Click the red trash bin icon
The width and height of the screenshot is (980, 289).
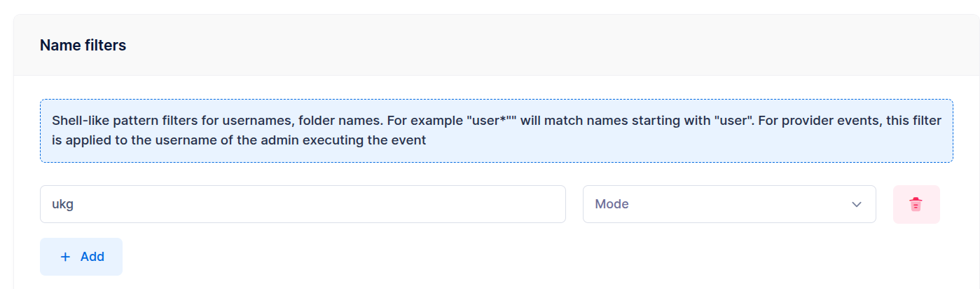click(916, 204)
